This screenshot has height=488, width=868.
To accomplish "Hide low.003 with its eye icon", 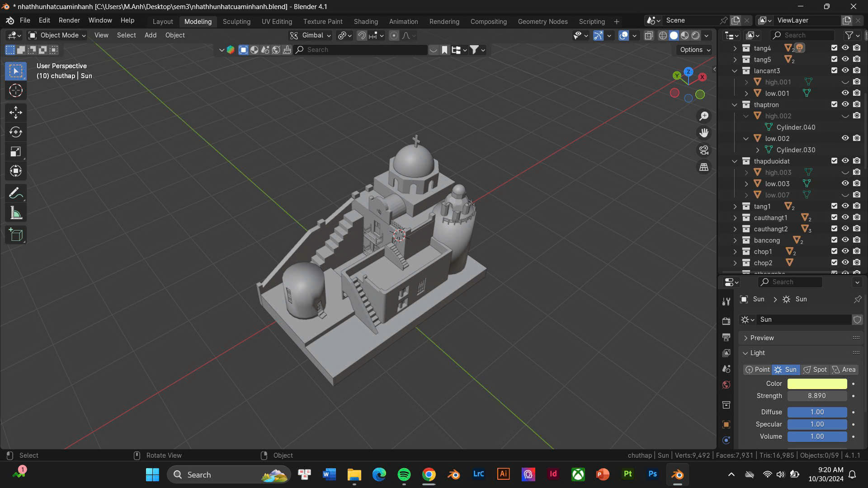I will (845, 183).
